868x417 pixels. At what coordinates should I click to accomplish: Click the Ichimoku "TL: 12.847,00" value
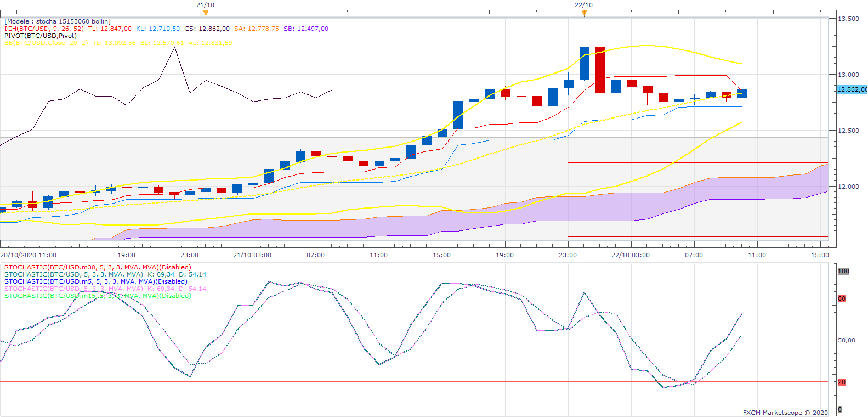tap(110, 29)
